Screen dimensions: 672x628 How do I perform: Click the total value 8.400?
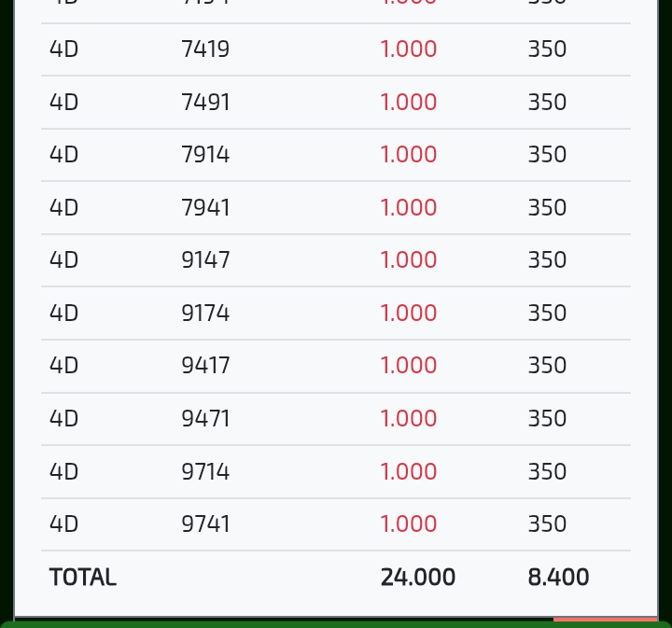click(x=558, y=578)
